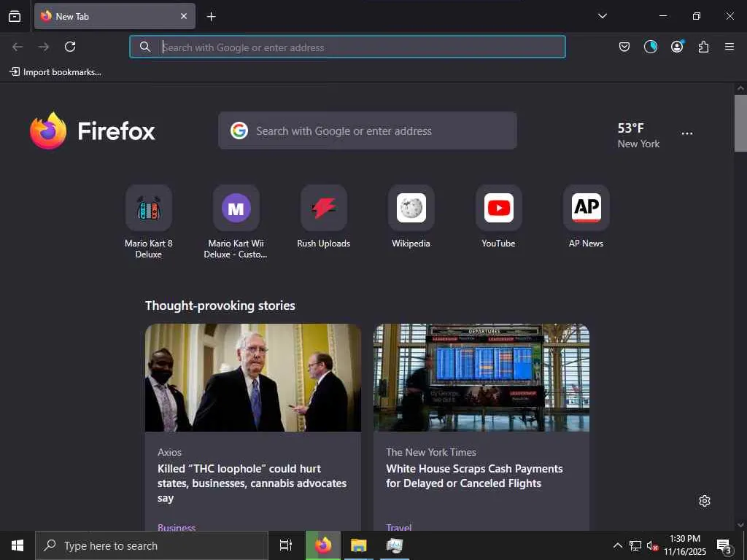Open weather options three-dot menu

[x=687, y=134]
